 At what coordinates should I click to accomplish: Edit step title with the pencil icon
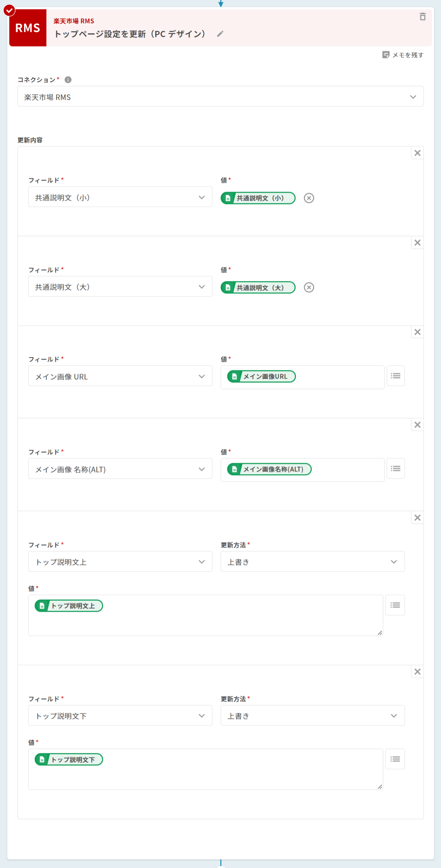[x=220, y=34]
